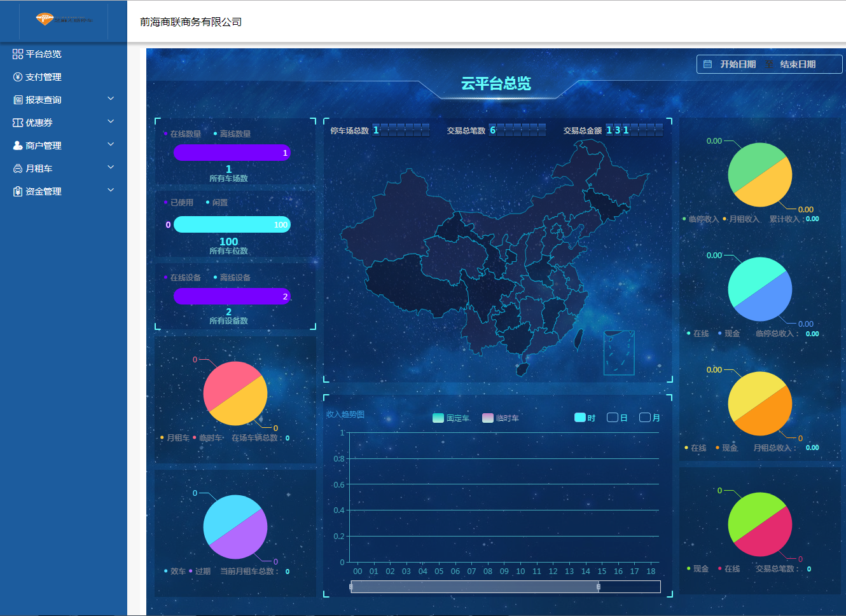Click 现金 legend of 月租总收入 chart

click(x=727, y=448)
